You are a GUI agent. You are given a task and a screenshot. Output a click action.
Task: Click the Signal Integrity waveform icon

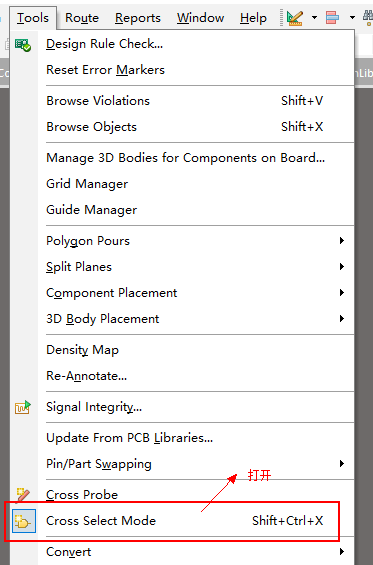click(x=23, y=408)
